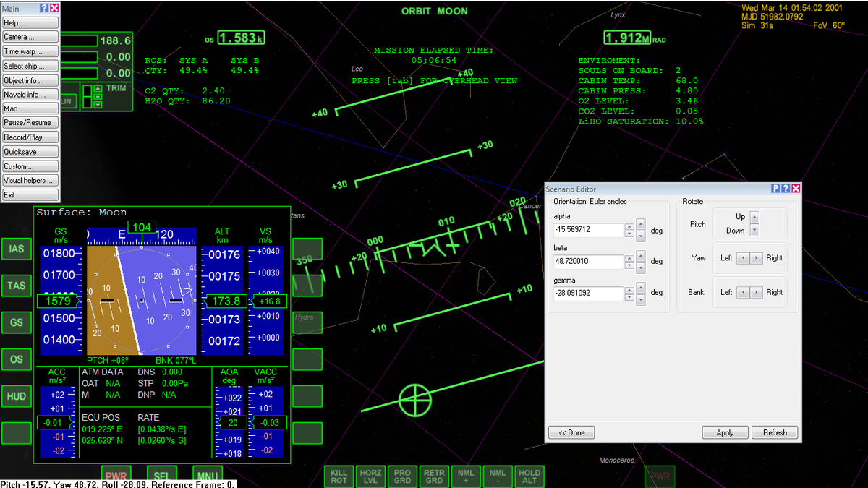Select IAS speed mode on the MFD
868x488 pixels.
pos(16,249)
